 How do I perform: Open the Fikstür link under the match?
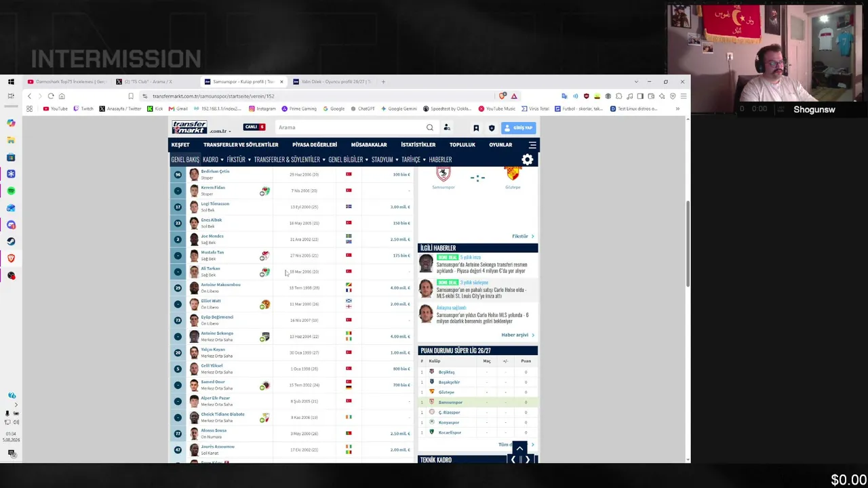[522, 237]
